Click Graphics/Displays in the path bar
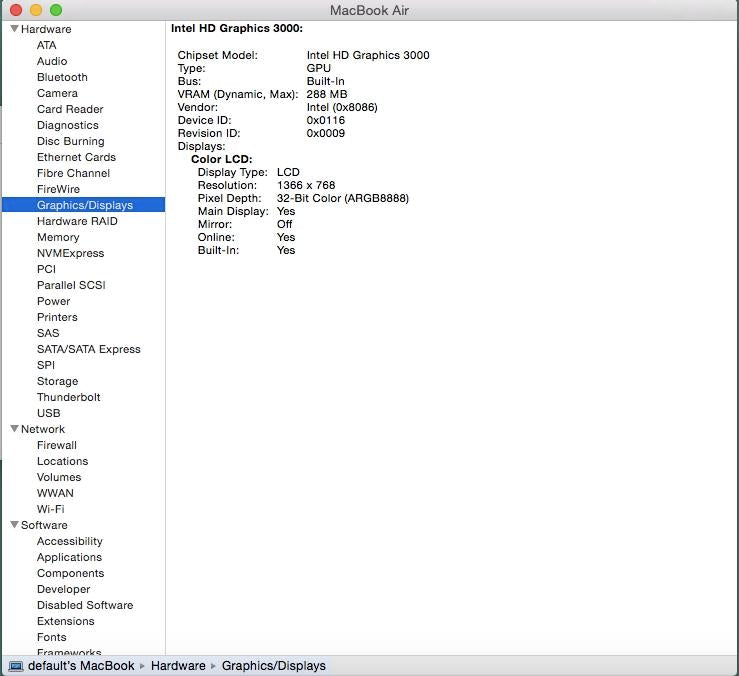This screenshot has height=676, width=739. [x=273, y=666]
